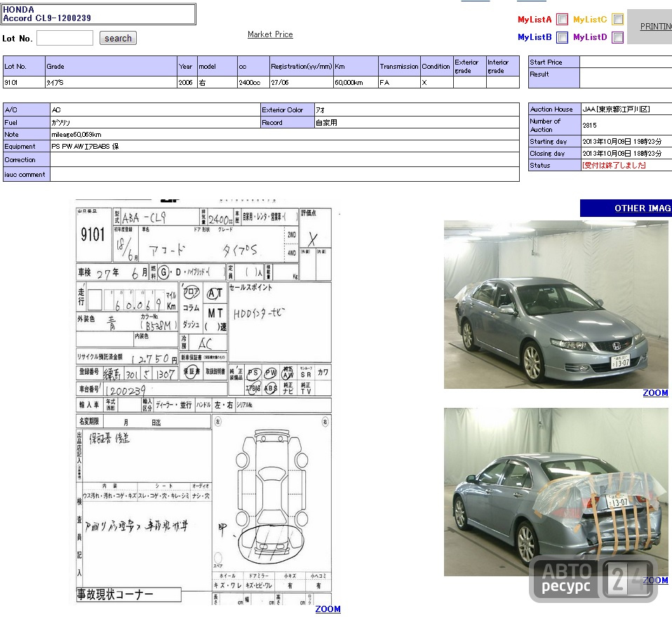Select the 2400cc engine cell

coord(253,82)
